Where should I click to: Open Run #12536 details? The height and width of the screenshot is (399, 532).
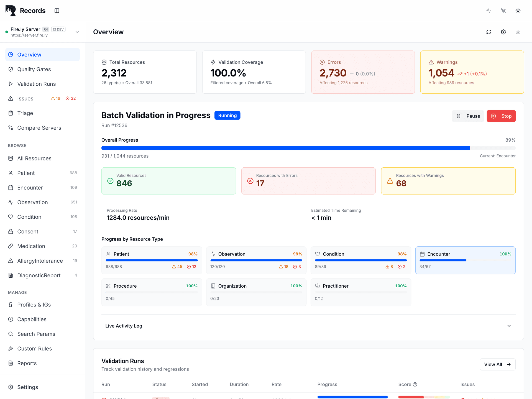114,125
